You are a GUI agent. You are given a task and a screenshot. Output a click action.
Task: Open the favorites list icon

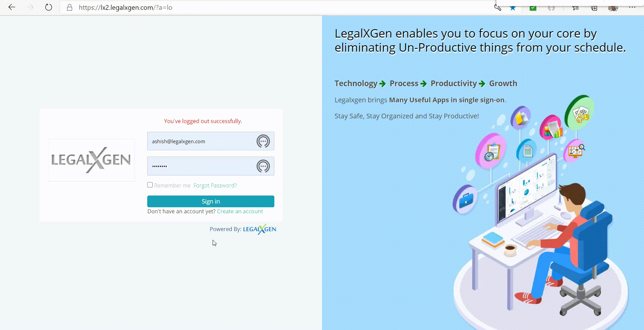pyautogui.click(x=576, y=8)
